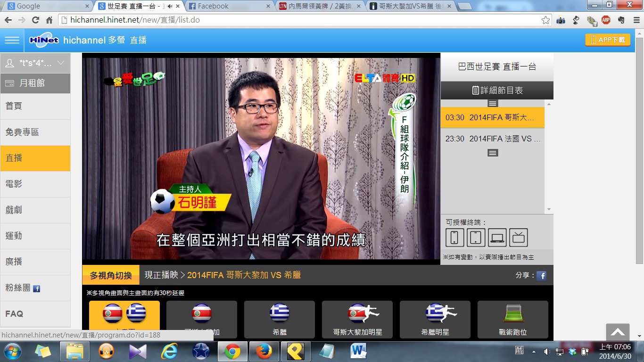Click the APP下載 download button
The image size is (644, 362).
608,40
